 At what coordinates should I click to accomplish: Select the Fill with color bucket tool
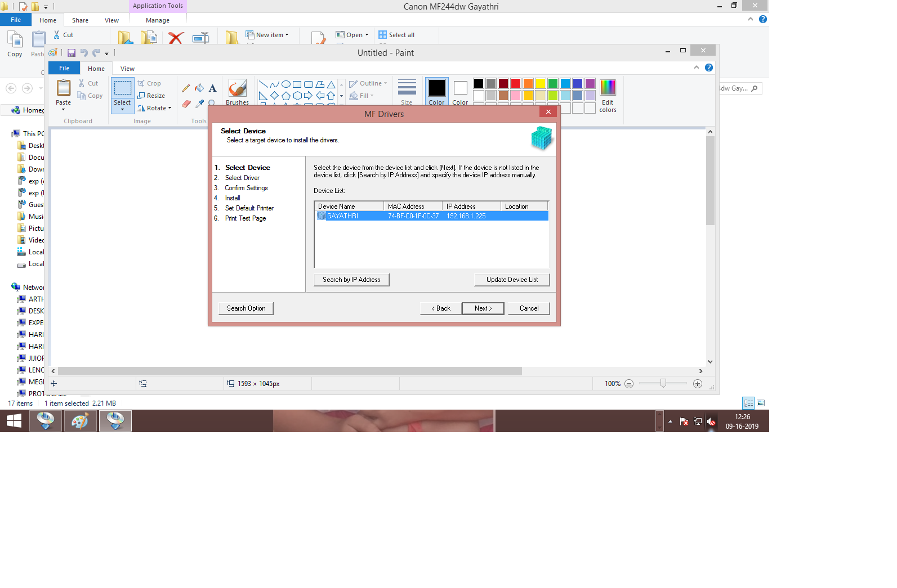click(199, 88)
